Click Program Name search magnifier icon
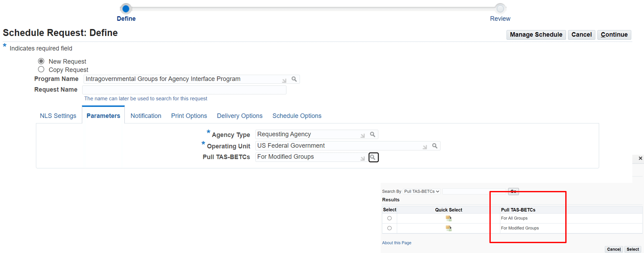The width and height of the screenshot is (644, 253). [294, 79]
